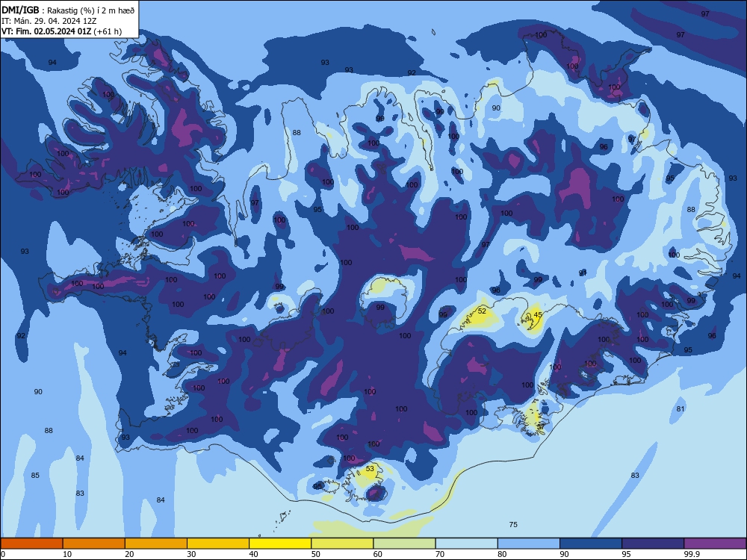Click the '30' legend scale label
Viewport: 747px width, 560px height.
click(191, 554)
